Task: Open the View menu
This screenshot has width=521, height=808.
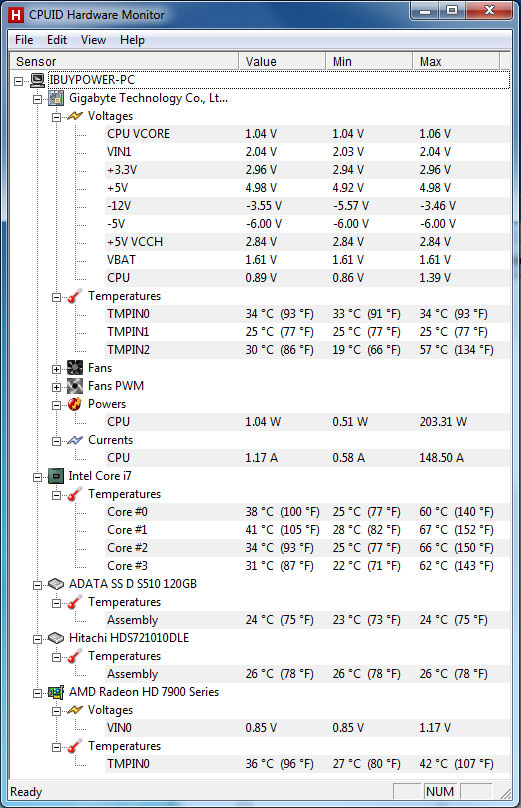Action: pyautogui.click(x=93, y=40)
